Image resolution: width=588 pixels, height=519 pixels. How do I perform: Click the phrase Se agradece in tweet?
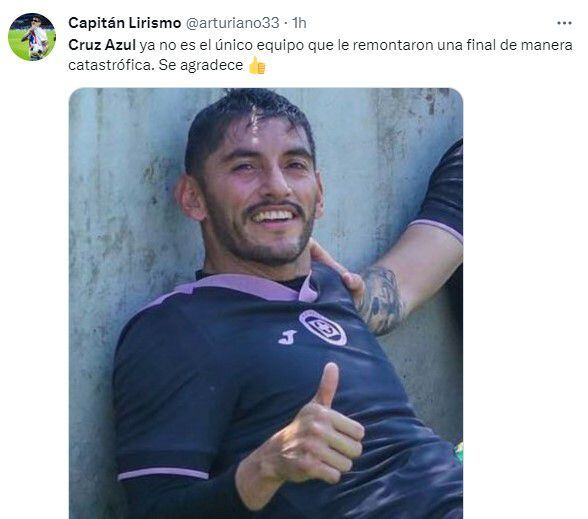201,65
